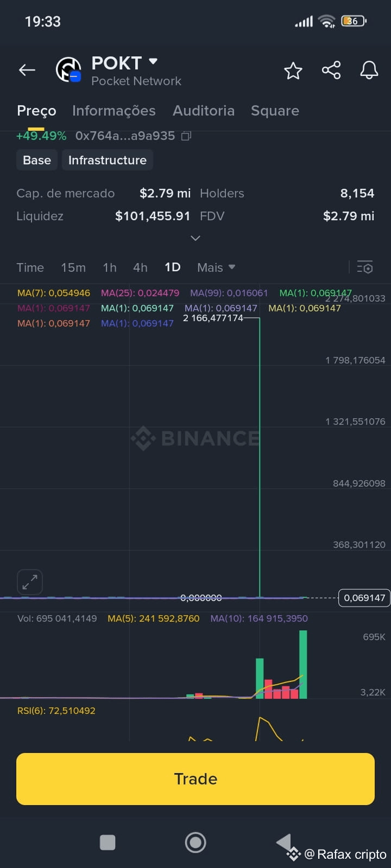Copy contract address with copy icon
The image size is (391, 868).
[x=186, y=136]
